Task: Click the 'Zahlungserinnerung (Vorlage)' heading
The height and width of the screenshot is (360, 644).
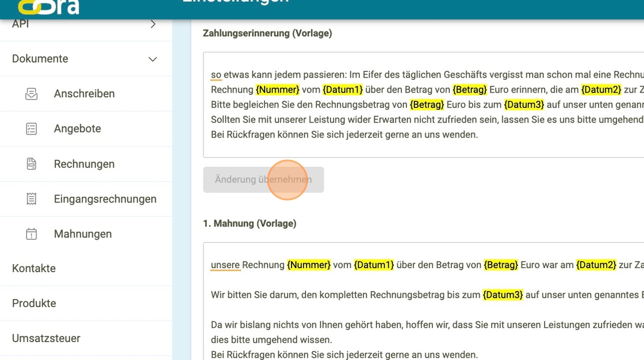Action: coord(267,33)
